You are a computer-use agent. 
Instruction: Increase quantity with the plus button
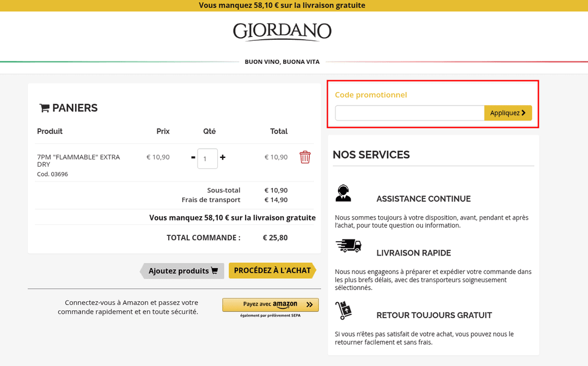(223, 157)
